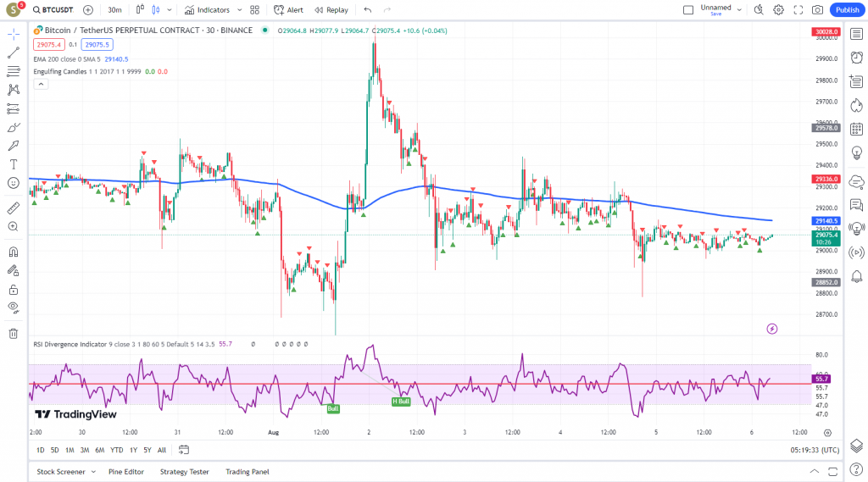Open indicator templates grid
The height and width of the screenshot is (482, 868).
click(254, 10)
